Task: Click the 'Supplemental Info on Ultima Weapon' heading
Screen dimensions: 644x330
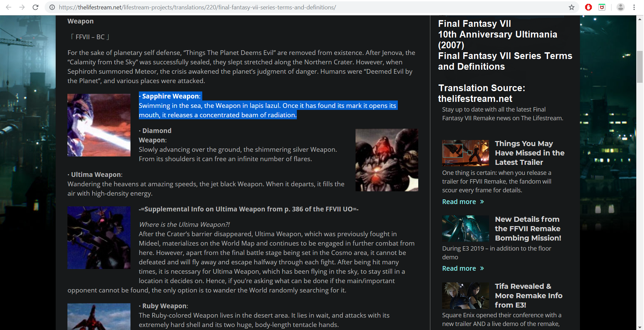Action: [x=249, y=209]
